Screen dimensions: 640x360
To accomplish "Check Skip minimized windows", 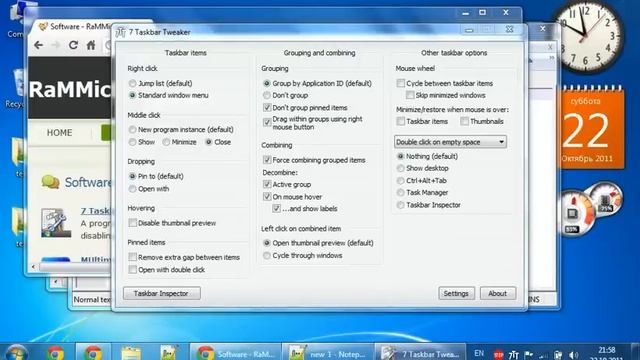I will tap(410, 95).
